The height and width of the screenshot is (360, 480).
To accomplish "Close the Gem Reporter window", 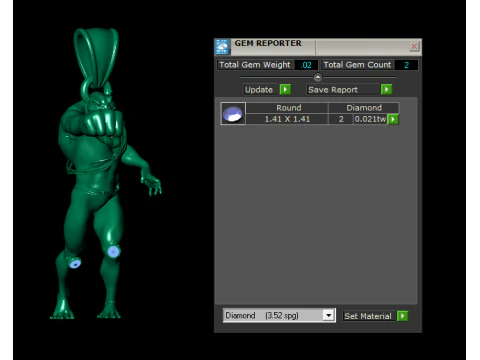I will click(414, 46).
